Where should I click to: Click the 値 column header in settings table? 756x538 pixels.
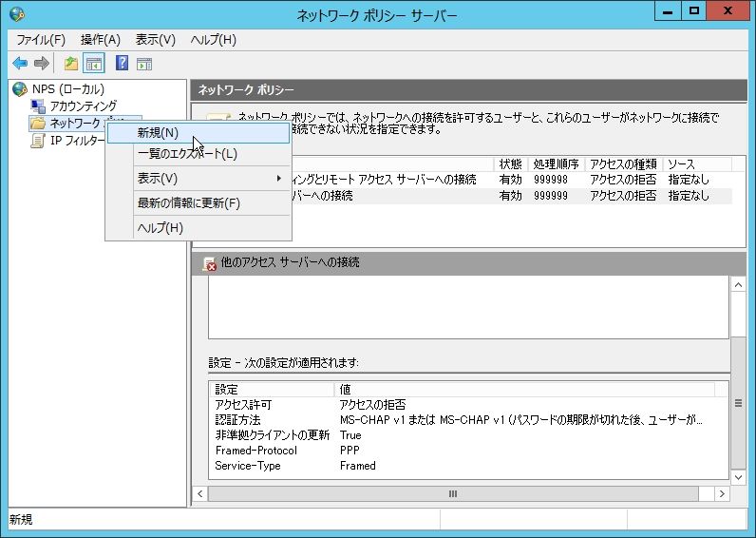[524, 389]
